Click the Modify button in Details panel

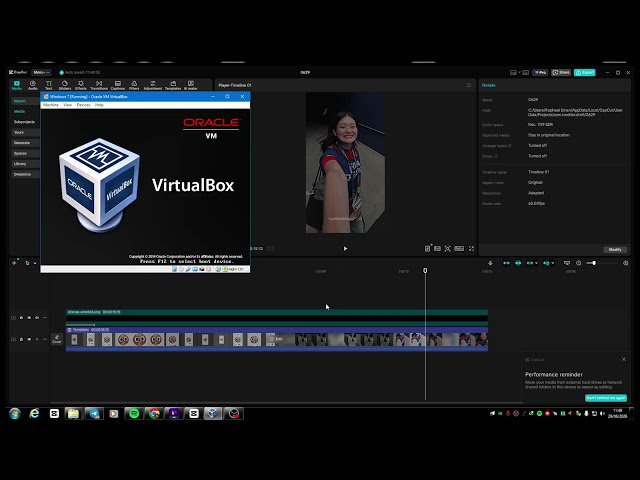[x=615, y=249]
